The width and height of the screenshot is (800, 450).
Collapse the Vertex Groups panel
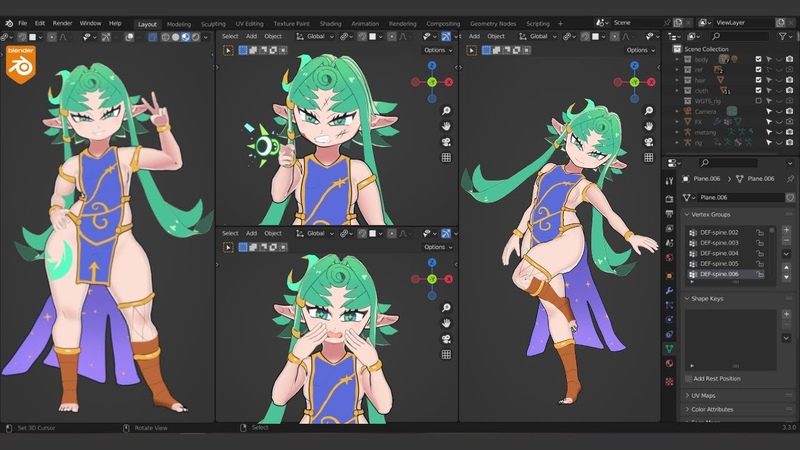(x=687, y=214)
